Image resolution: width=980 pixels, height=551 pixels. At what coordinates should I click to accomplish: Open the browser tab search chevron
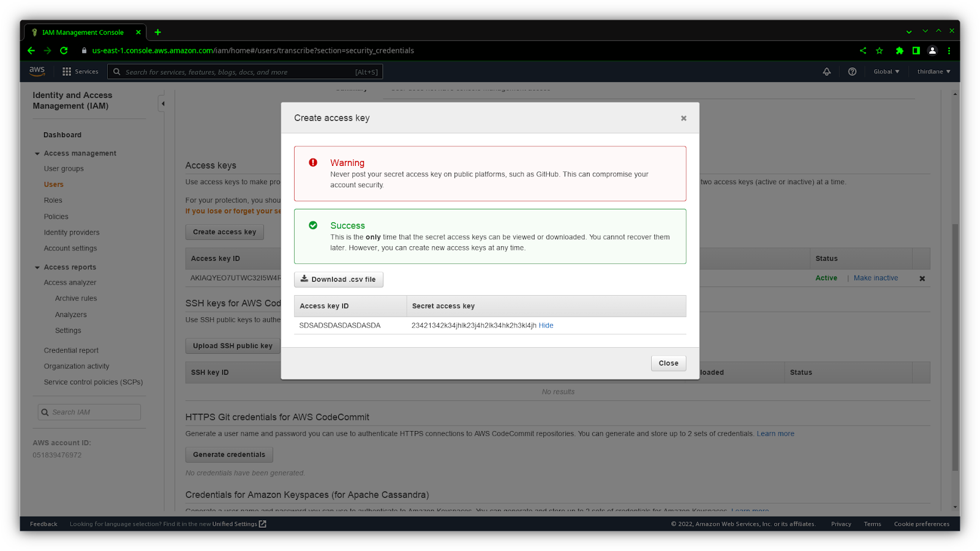tap(909, 32)
